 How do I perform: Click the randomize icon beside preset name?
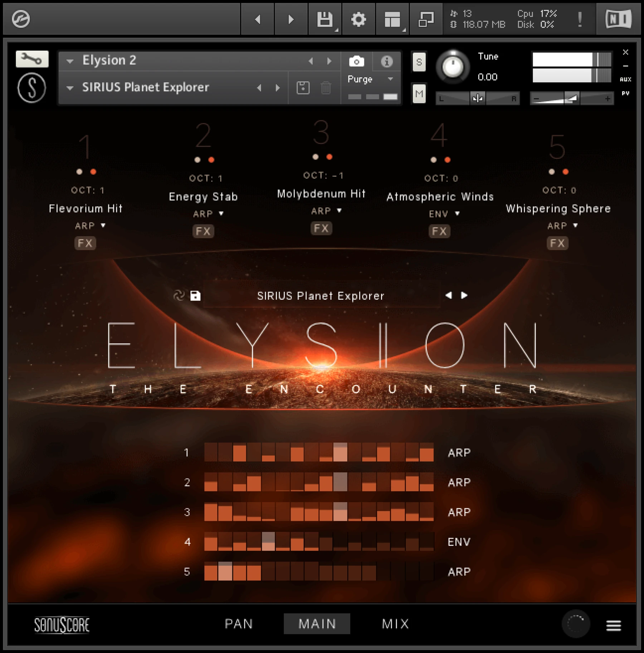point(179,295)
